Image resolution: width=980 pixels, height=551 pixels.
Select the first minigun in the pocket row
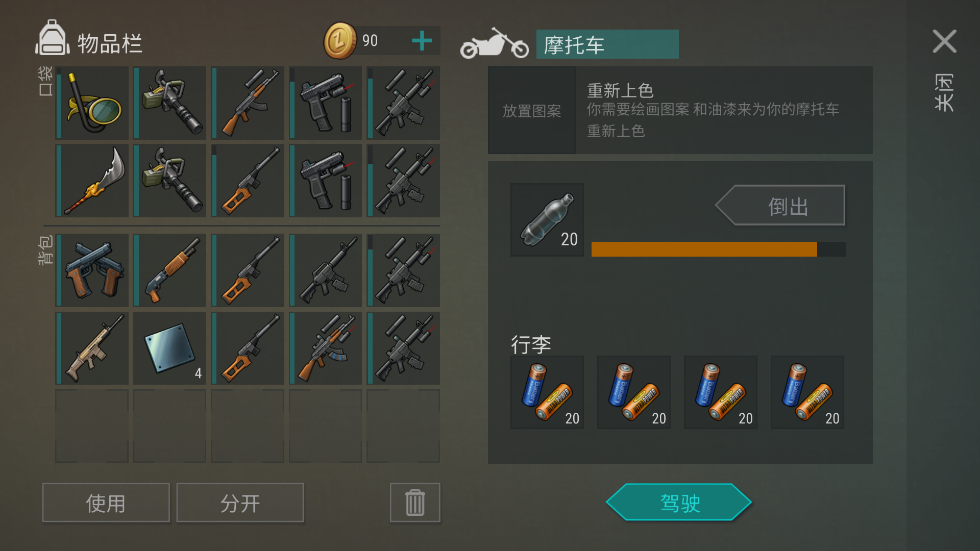point(170,103)
